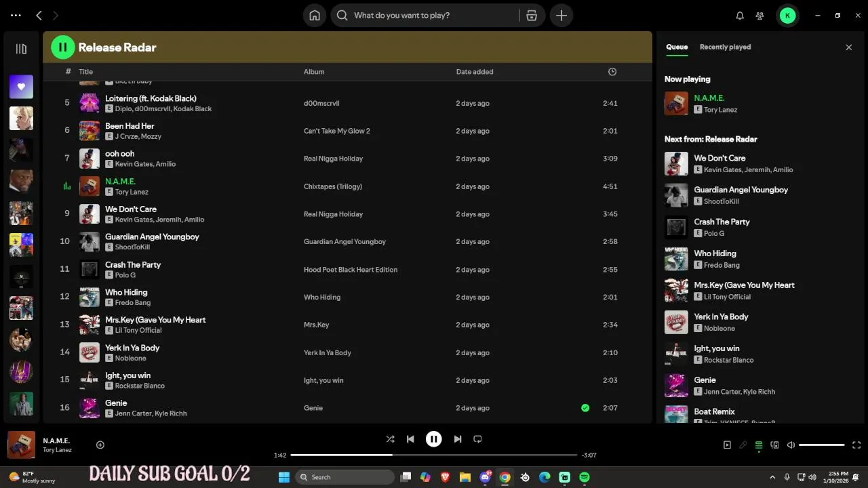Click Who Hiding cover in queue
The image size is (868, 488).
pos(676,259)
